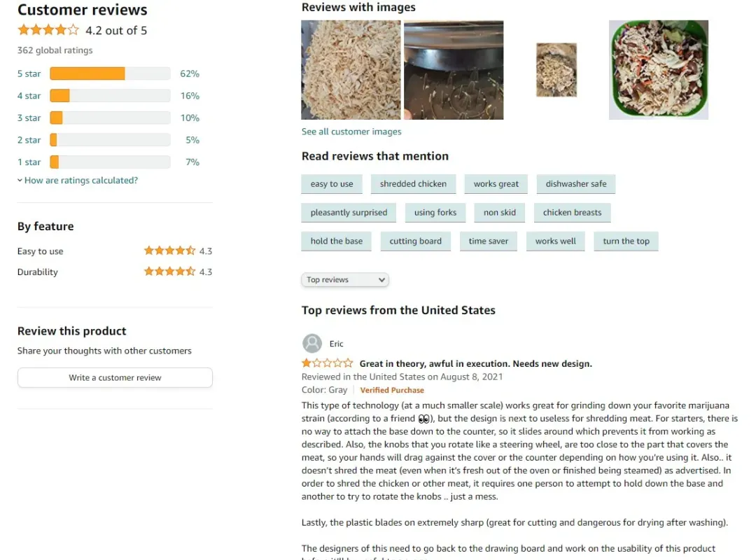Select the turn the top tag
This screenshot has height=560, width=756.
[626, 241]
